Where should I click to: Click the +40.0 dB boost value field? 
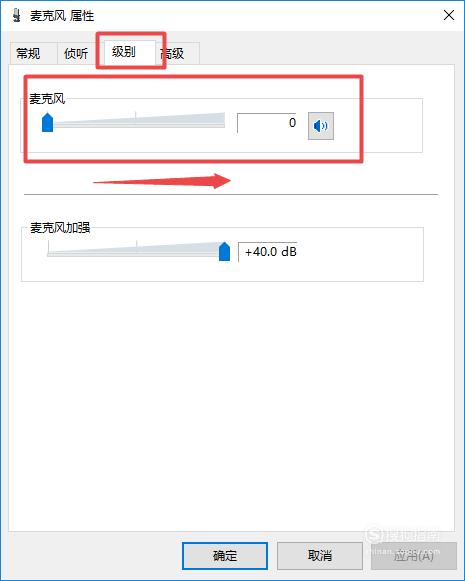(x=268, y=252)
